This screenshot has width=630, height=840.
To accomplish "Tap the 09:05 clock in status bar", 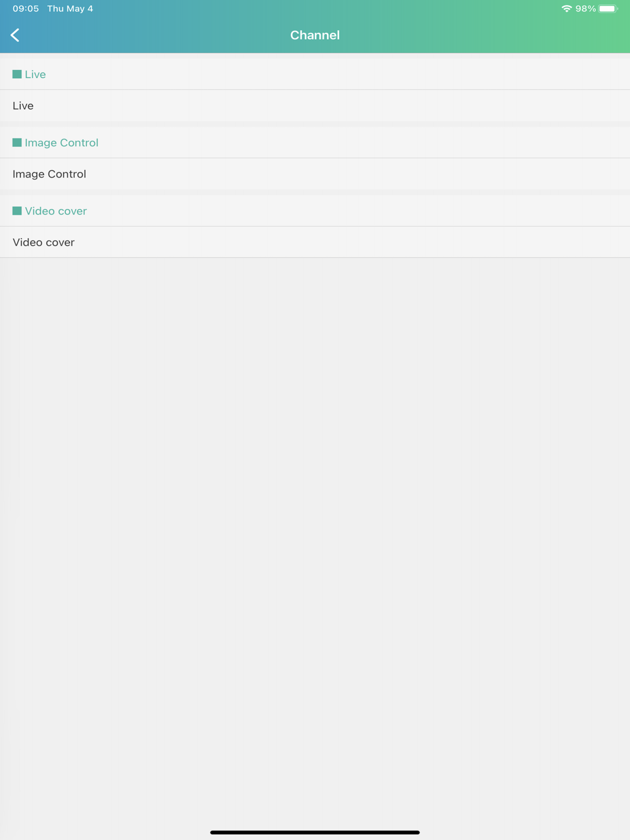I will (26, 9).
